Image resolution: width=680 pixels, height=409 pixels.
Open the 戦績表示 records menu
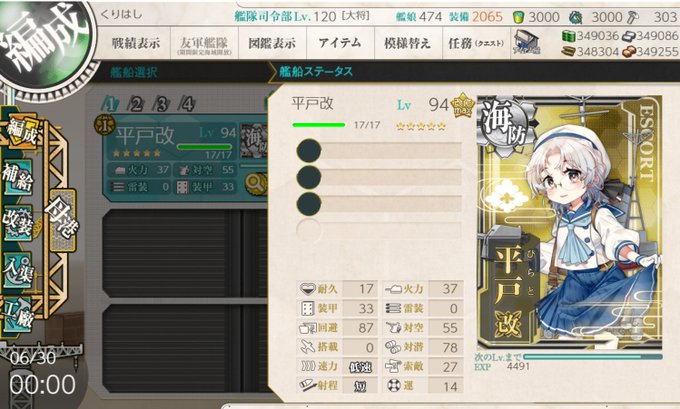pos(135,43)
